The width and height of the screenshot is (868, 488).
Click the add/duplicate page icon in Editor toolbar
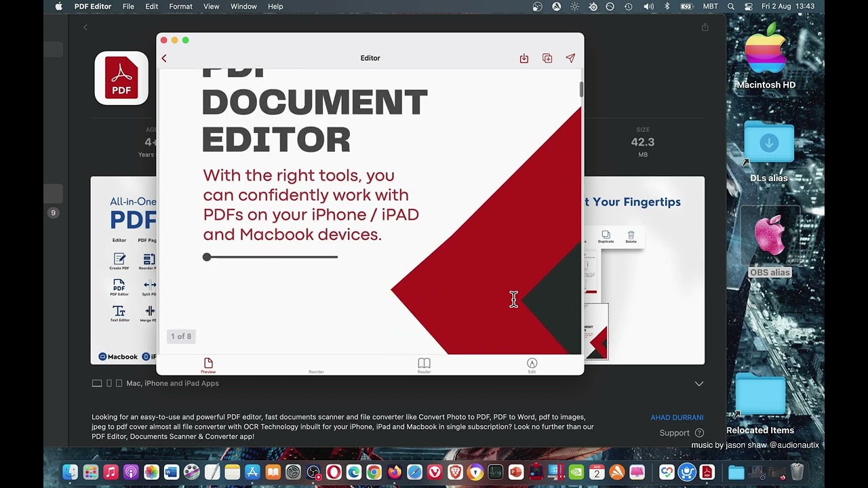[547, 58]
